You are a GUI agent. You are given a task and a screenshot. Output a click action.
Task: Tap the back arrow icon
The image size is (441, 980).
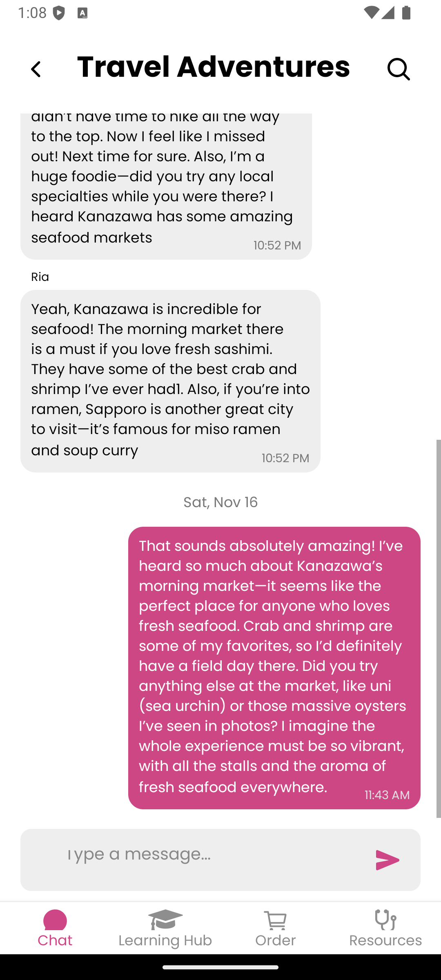click(36, 69)
